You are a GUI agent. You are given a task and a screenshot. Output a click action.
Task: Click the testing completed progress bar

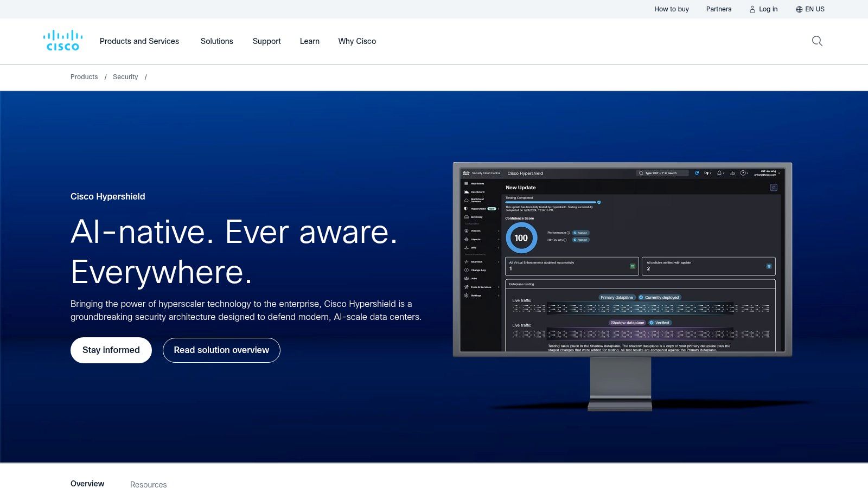552,202
